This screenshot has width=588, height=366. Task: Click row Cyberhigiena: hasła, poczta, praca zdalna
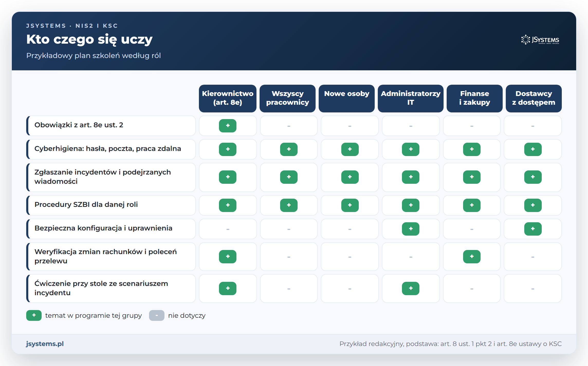pyautogui.click(x=111, y=149)
